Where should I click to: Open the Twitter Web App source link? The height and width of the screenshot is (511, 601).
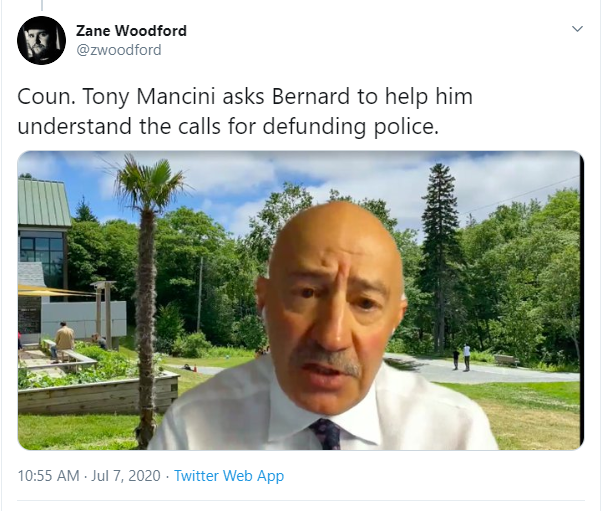(229, 476)
